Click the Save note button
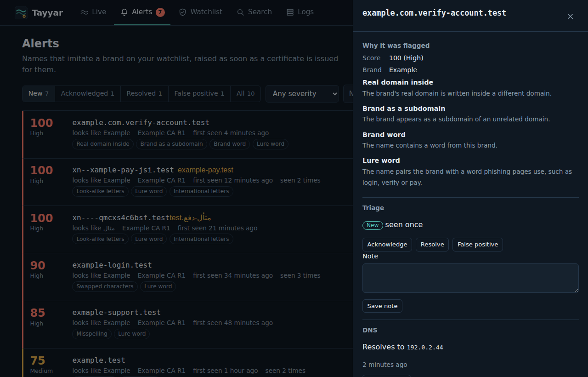This screenshot has height=377, width=588. pyautogui.click(x=382, y=306)
